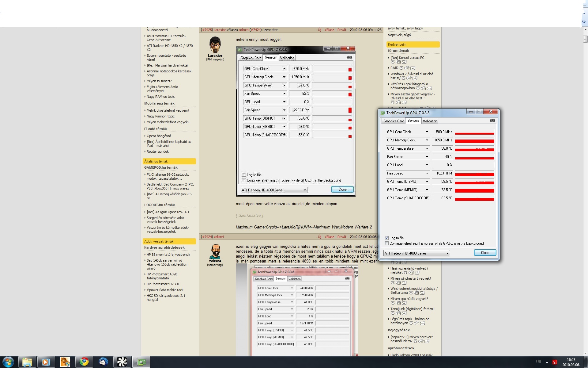Open Laraxior's embedded GPU-Z screenshot image
The width and height of the screenshot is (588, 368).
click(296, 121)
